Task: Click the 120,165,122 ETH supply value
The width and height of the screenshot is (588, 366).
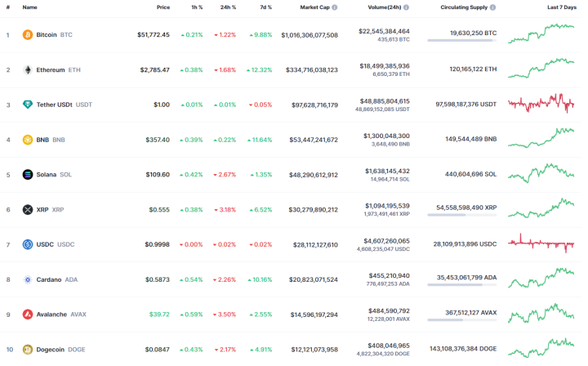Action: (x=473, y=69)
